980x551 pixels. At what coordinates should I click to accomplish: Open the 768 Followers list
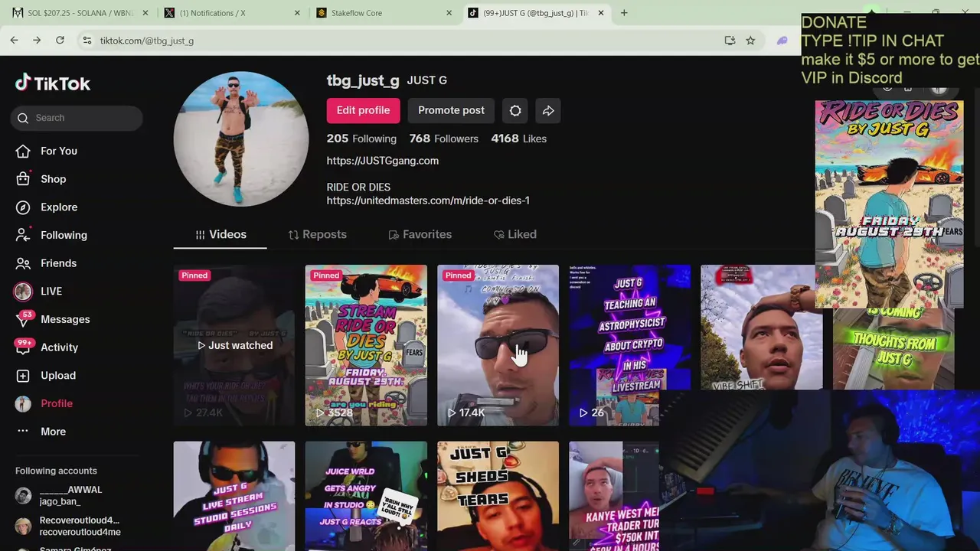[x=443, y=139]
